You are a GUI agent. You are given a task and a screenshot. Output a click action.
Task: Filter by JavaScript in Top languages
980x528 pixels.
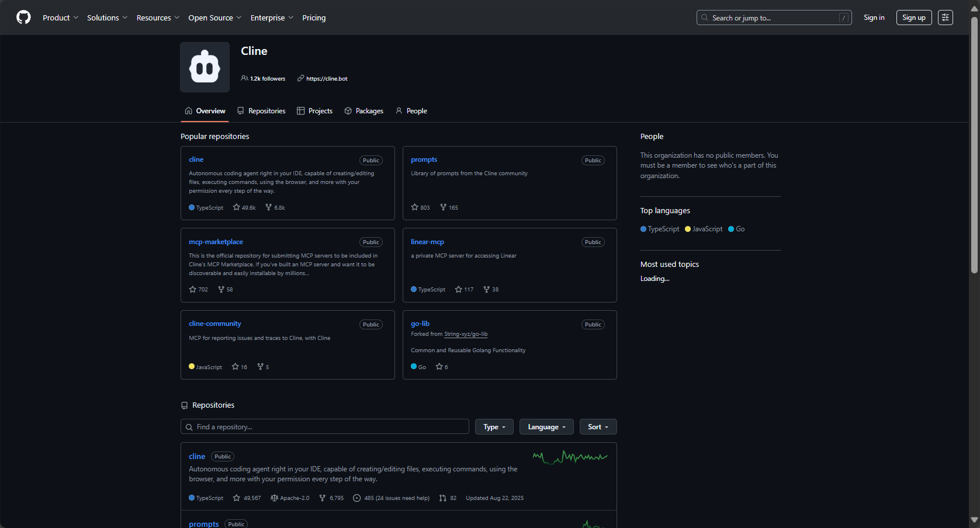coord(704,229)
